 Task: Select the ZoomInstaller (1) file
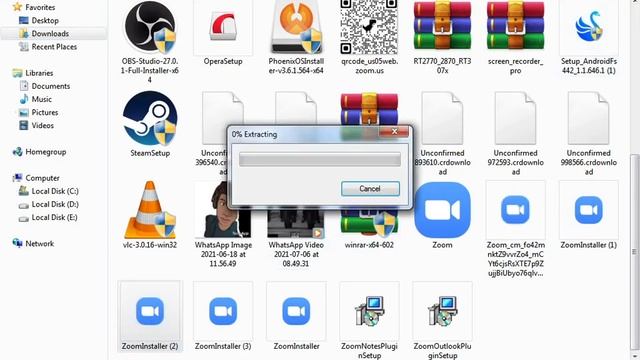pos(589,210)
